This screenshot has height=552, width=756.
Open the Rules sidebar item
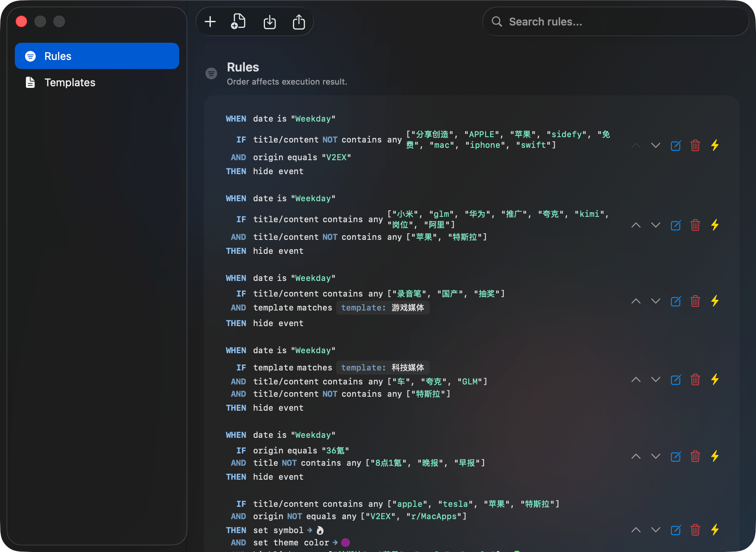[x=97, y=56]
